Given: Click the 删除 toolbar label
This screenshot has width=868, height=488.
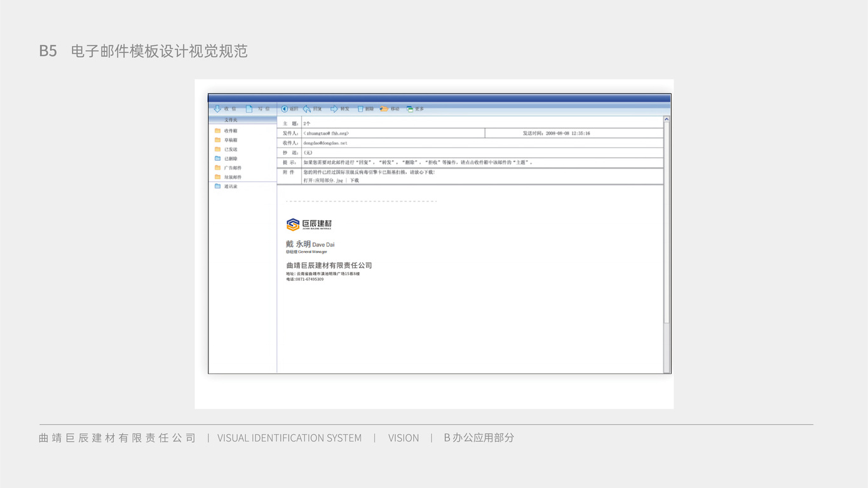Looking at the screenshot, I should coord(370,109).
